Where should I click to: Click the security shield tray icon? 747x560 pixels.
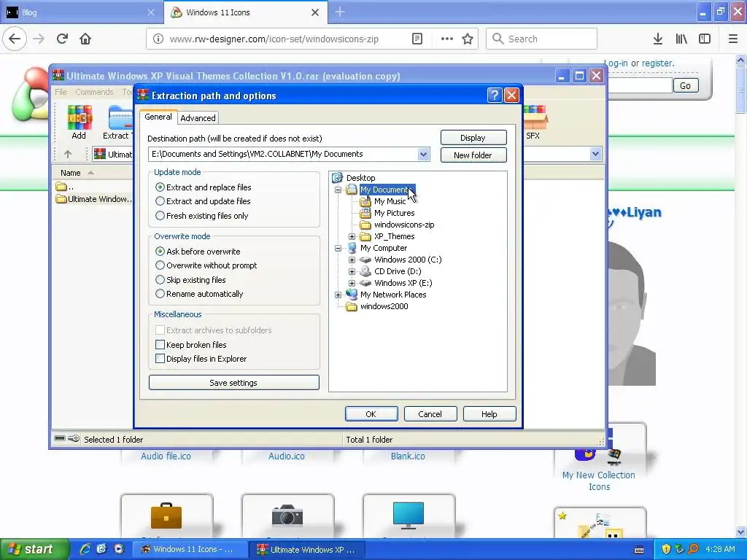click(666, 549)
